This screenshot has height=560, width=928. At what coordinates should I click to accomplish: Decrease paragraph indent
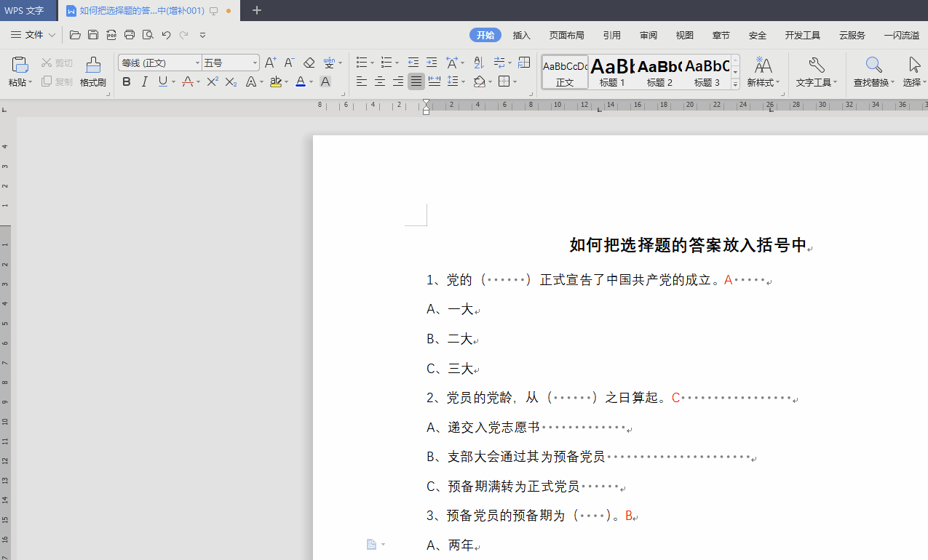[413, 63]
